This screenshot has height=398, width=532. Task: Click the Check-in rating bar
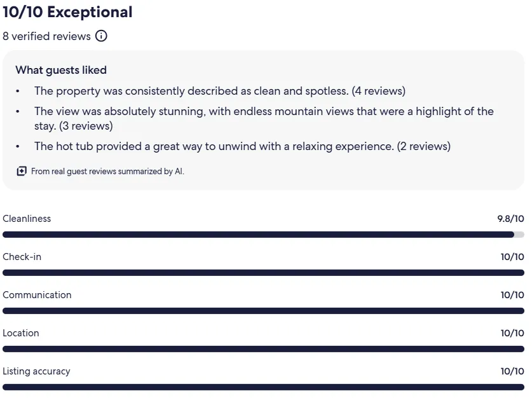click(x=263, y=273)
